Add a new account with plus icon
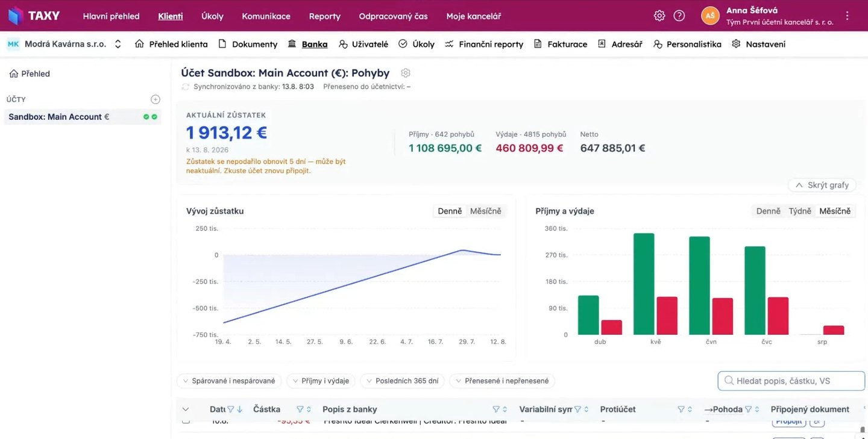 click(x=156, y=99)
